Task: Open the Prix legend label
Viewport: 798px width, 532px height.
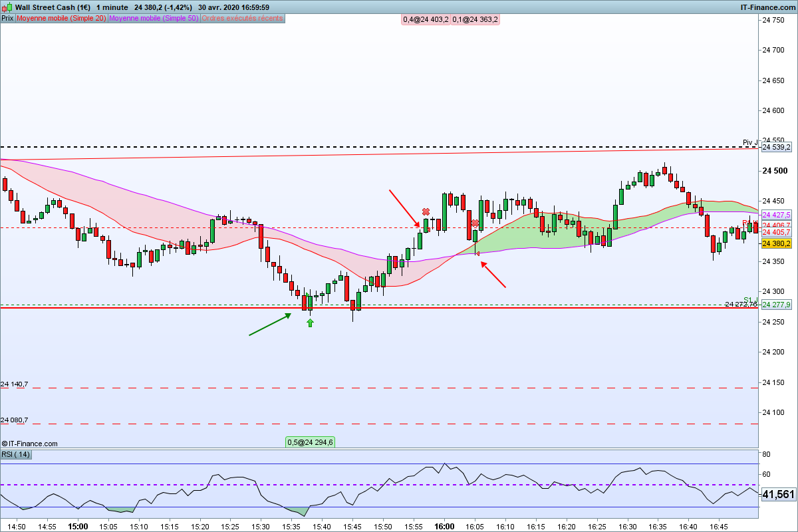Action: (7, 19)
